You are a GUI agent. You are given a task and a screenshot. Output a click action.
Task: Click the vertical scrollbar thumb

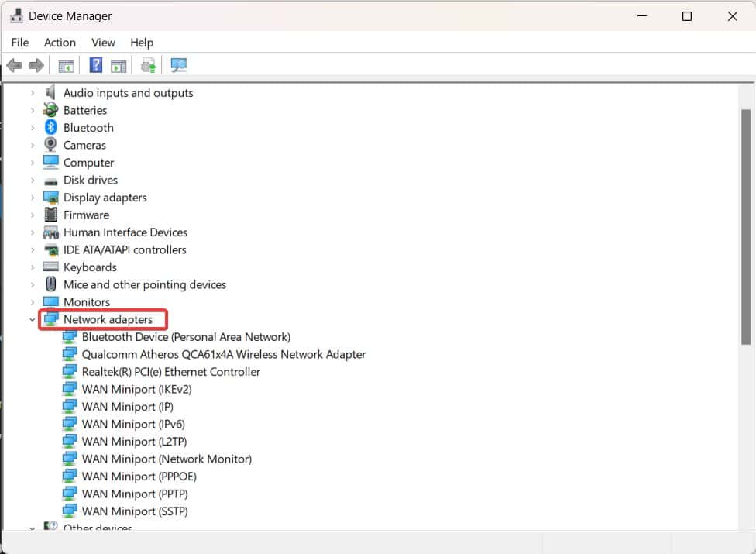click(x=746, y=225)
